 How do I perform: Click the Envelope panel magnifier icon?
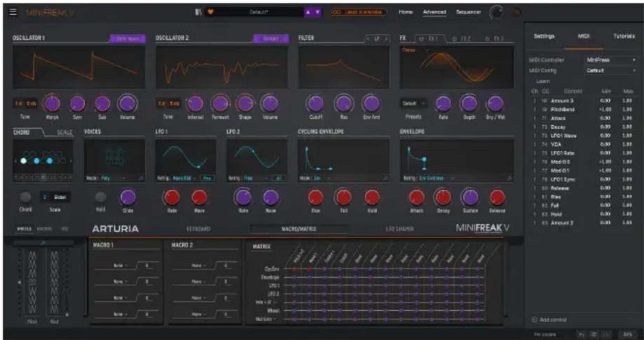coord(510,178)
